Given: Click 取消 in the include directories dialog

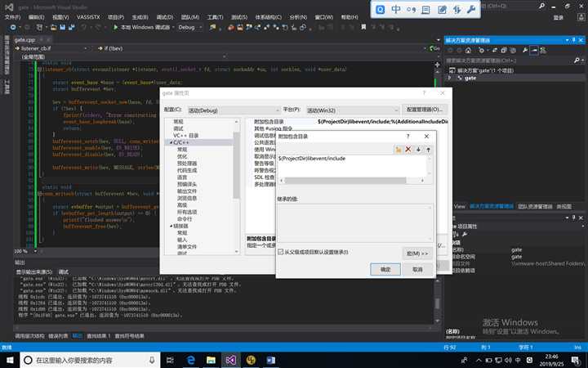Looking at the screenshot, I should tap(418, 269).
